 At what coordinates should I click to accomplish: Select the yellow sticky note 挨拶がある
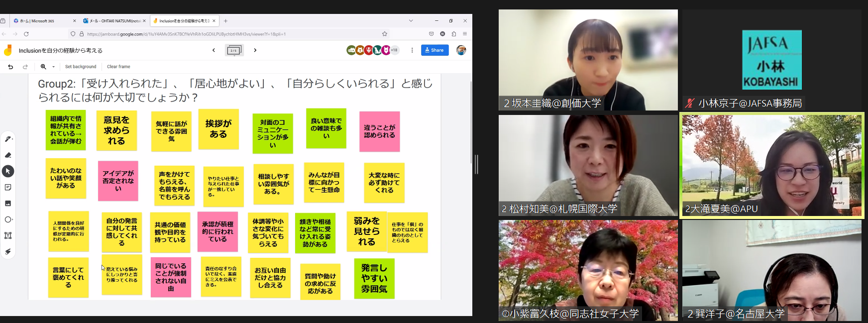coord(218,129)
